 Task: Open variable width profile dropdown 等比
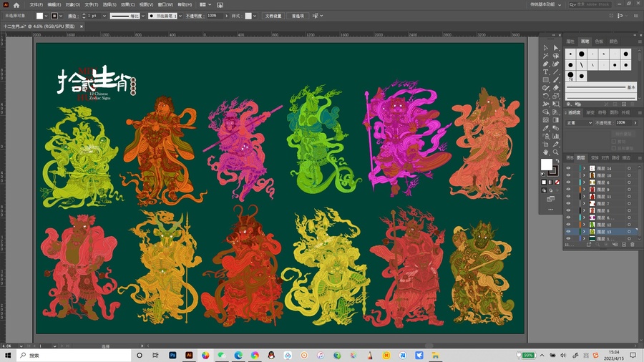point(143,16)
